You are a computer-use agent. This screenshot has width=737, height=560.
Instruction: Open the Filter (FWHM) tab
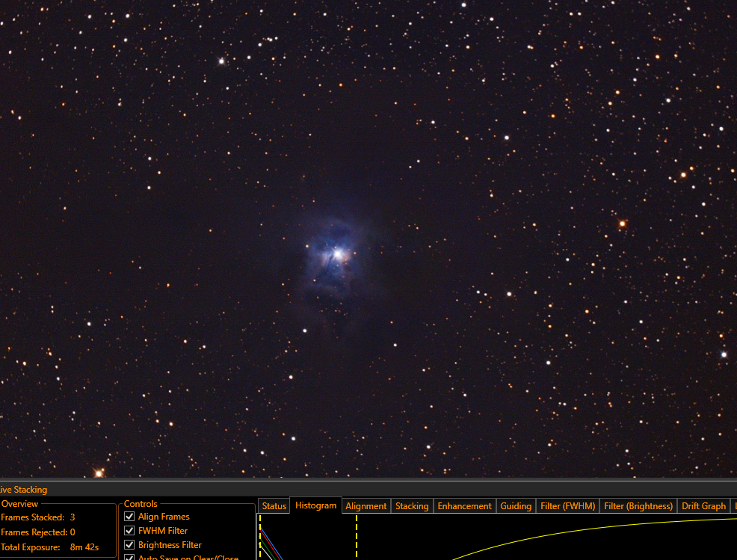(x=568, y=506)
